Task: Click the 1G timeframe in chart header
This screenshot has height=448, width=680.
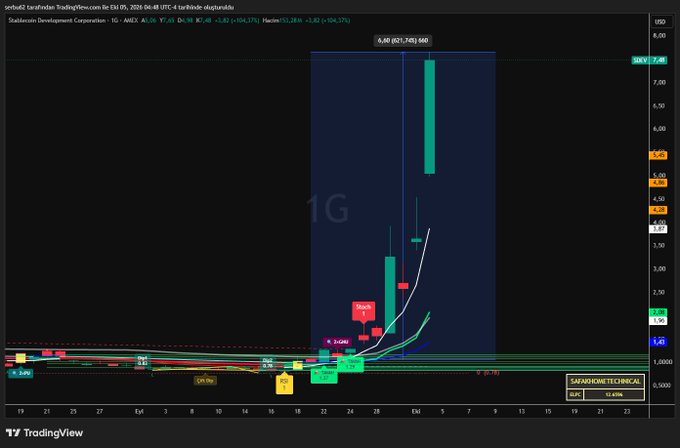Action: click(115, 20)
